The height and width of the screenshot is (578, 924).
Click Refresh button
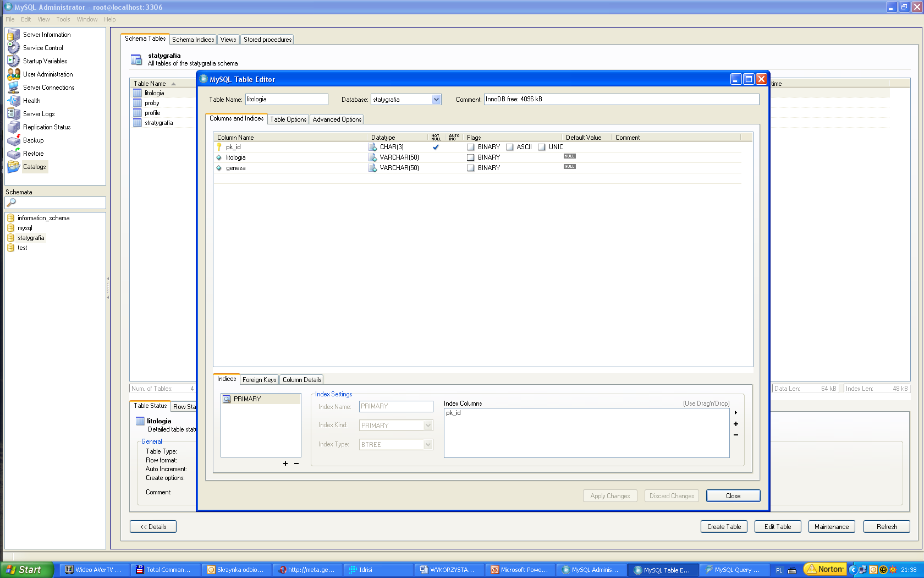pyautogui.click(x=887, y=527)
